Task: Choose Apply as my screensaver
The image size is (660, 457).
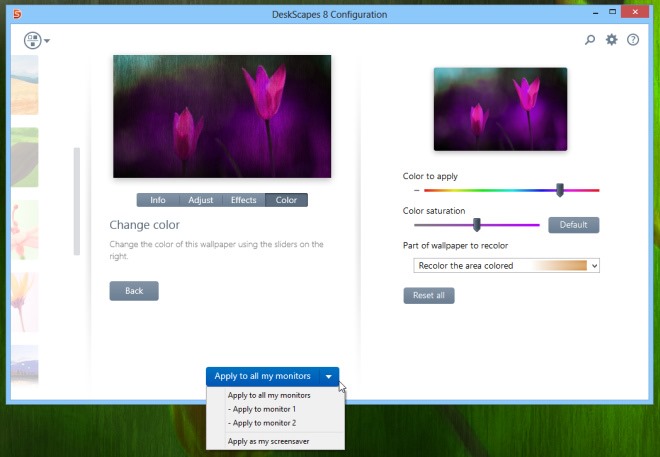Action: [x=269, y=441]
